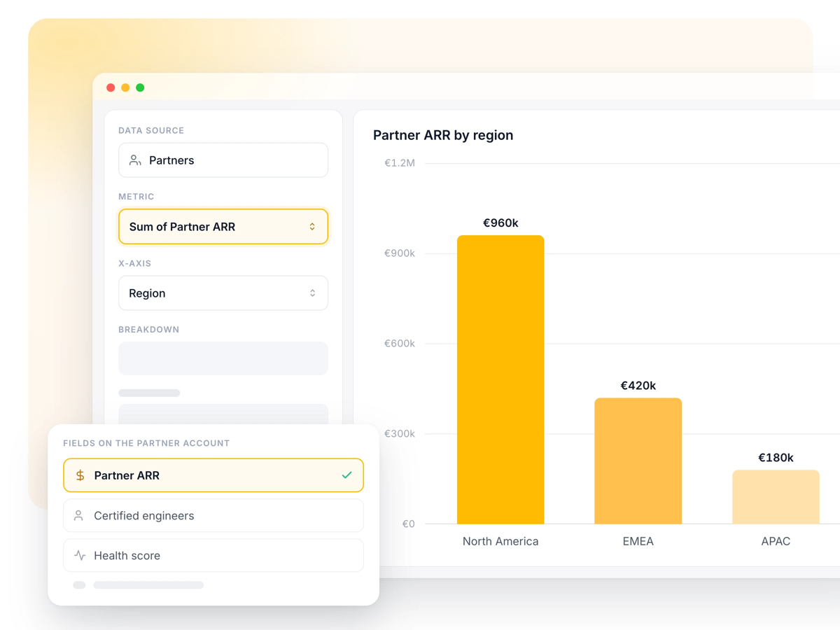Click the Breakdown section label
Image resolution: width=840 pixels, height=630 pixels.
[148, 329]
